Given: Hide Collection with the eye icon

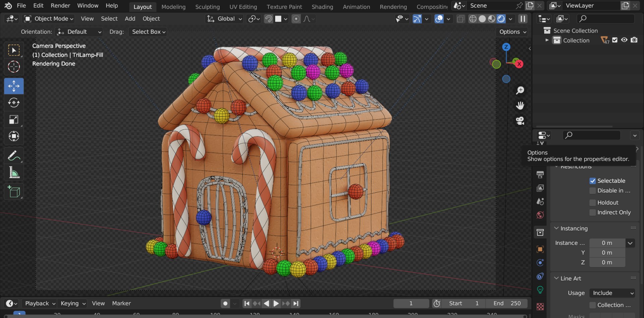Looking at the screenshot, I should click(624, 40).
